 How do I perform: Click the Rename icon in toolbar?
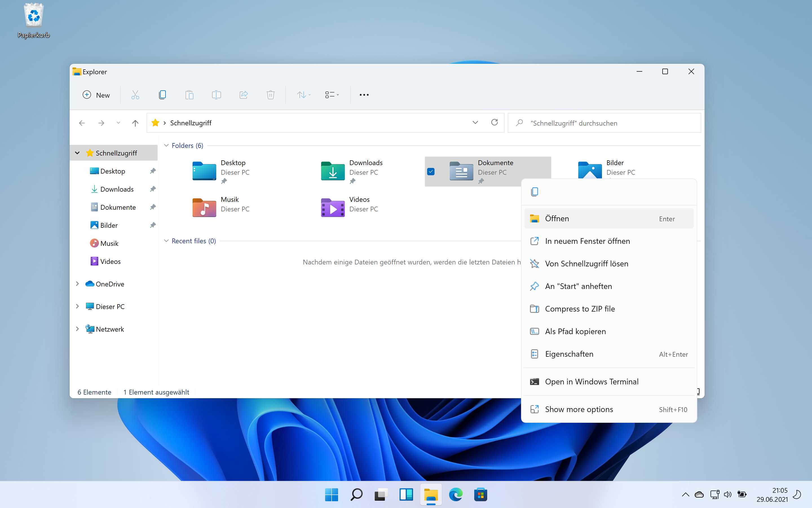(217, 95)
